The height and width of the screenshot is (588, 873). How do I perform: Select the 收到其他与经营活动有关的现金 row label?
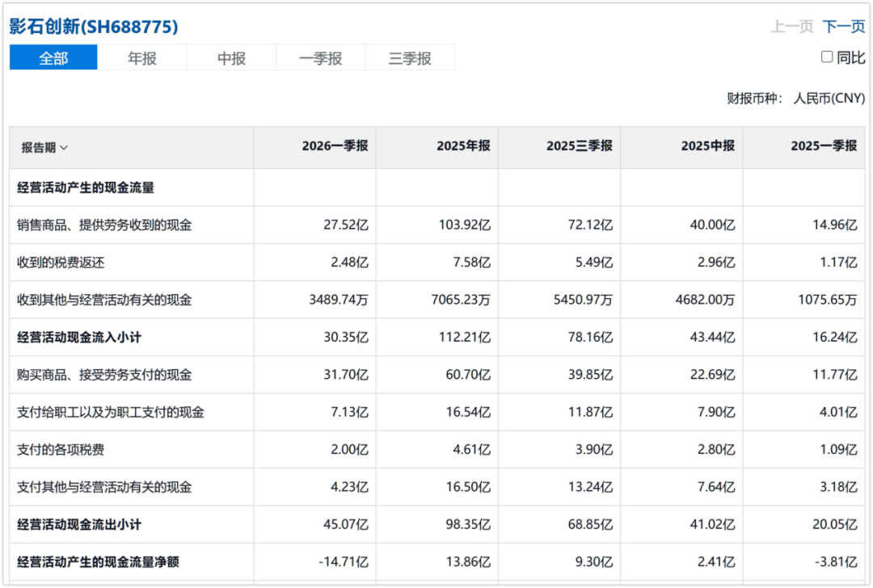[x=104, y=300]
